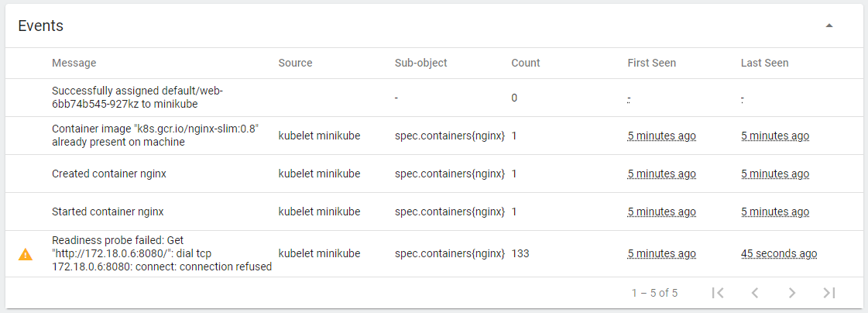The image size is (868, 313).
Task: Click the Source column header
Action: [295, 64]
